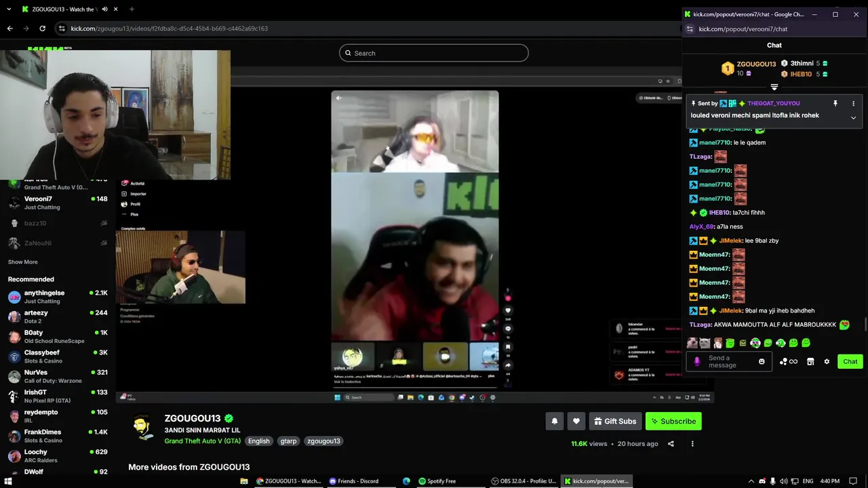The height and width of the screenshot is (488, 868).
Task: Open the video's three-dot options menu
Action: (x=692, y=444)
